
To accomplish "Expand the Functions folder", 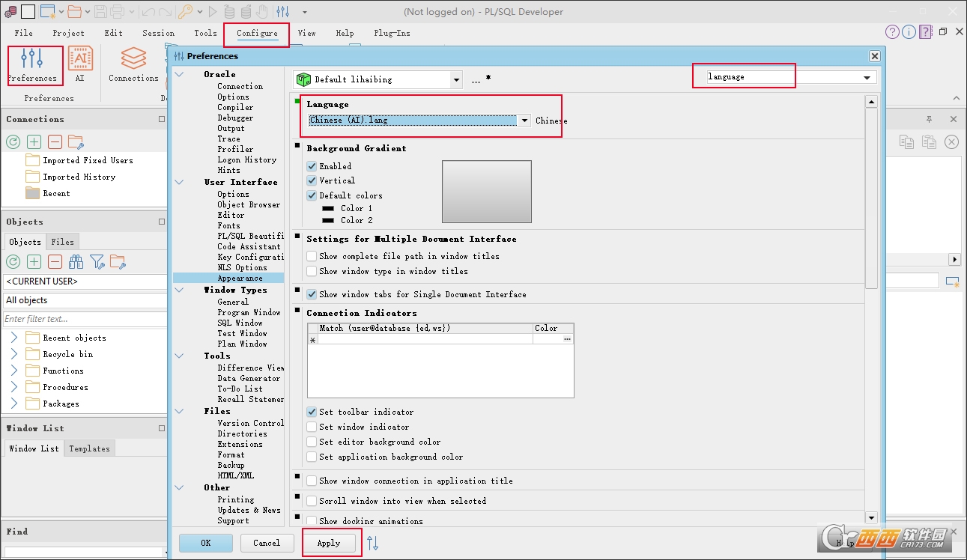I will (13, 371).
